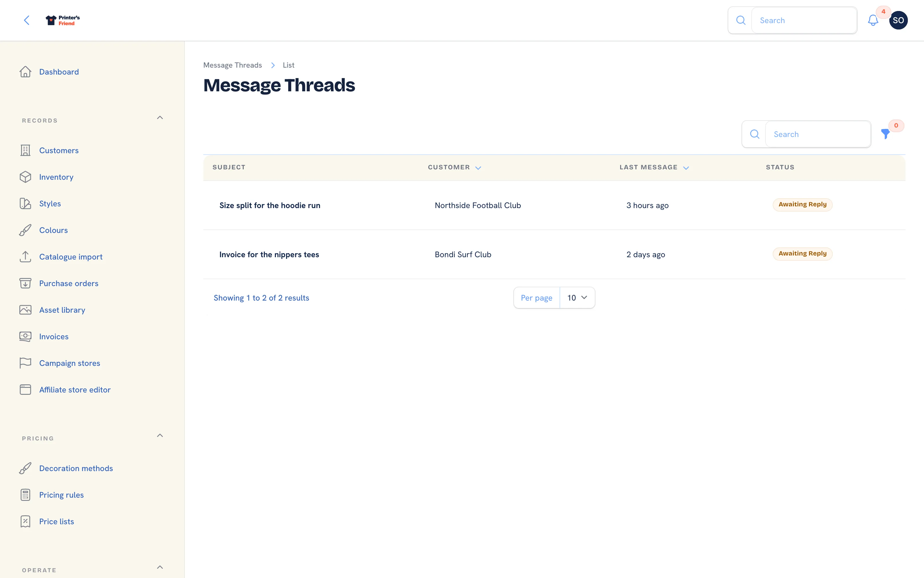The width and height of the screenshot is (924, 578).
Task: Focus the global Search field in header
Action: (804, 20)
